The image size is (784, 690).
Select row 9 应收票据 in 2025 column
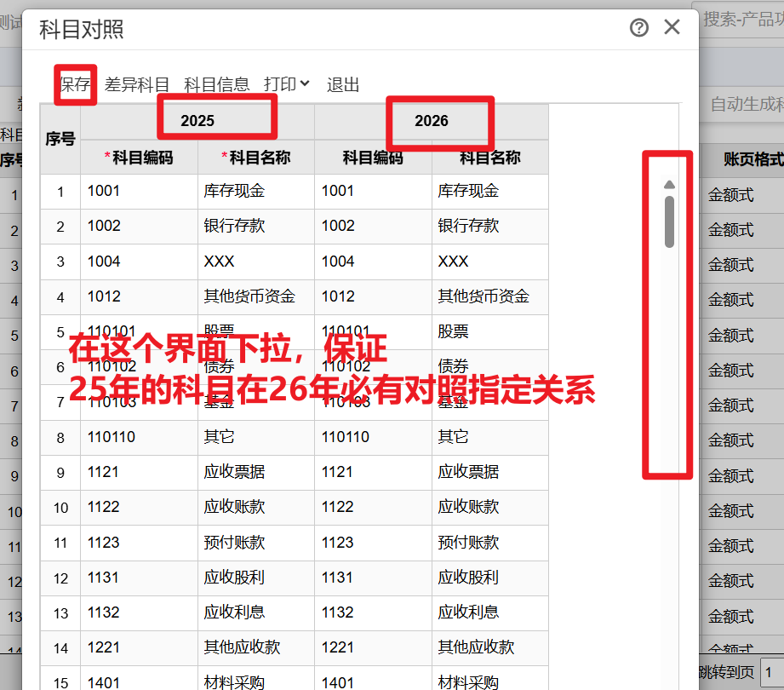[x=255, y=472]
